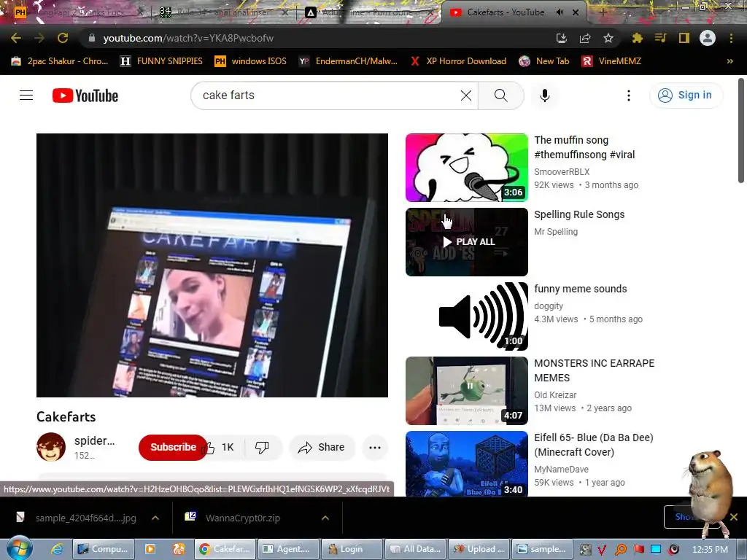Reload the YouTube page
Viewport: 747px width, 560px height.
pyautogui.click(x=63, y=38)
